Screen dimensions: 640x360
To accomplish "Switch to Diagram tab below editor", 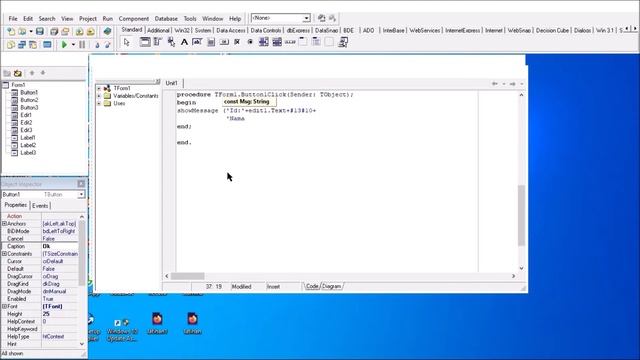I will point(331,287).
